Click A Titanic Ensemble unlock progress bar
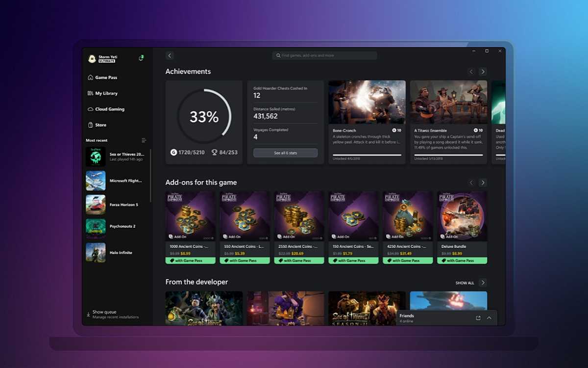This screenshot has width=588, height=368. coord(448,155)
